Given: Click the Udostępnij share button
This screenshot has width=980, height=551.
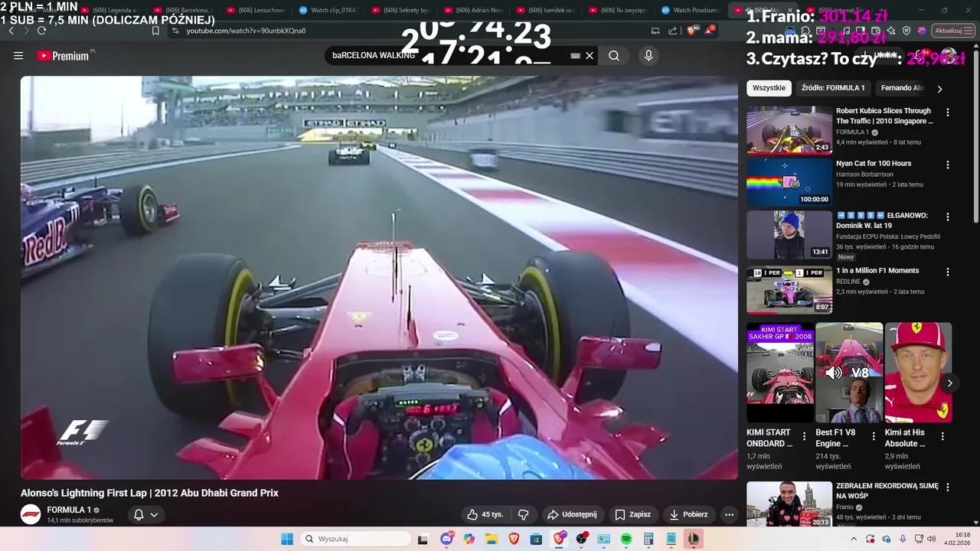Looking at the screenshot, I should tap(572, 514).
